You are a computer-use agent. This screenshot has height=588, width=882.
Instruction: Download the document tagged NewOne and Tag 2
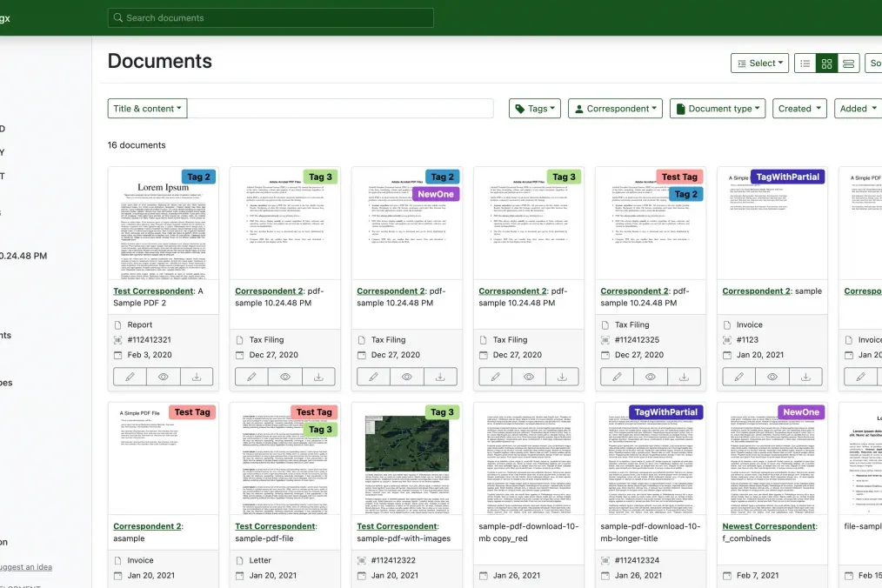pos(440,377)
